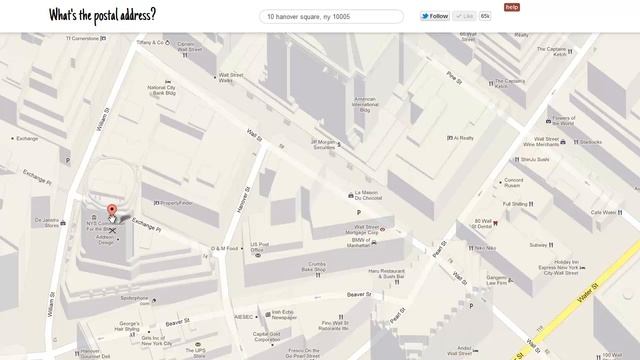Image resolution: width=640 pixels, height=360 pixels.
Task: Click the Capital Gold Corporation label
Action: tap(267, 337)
